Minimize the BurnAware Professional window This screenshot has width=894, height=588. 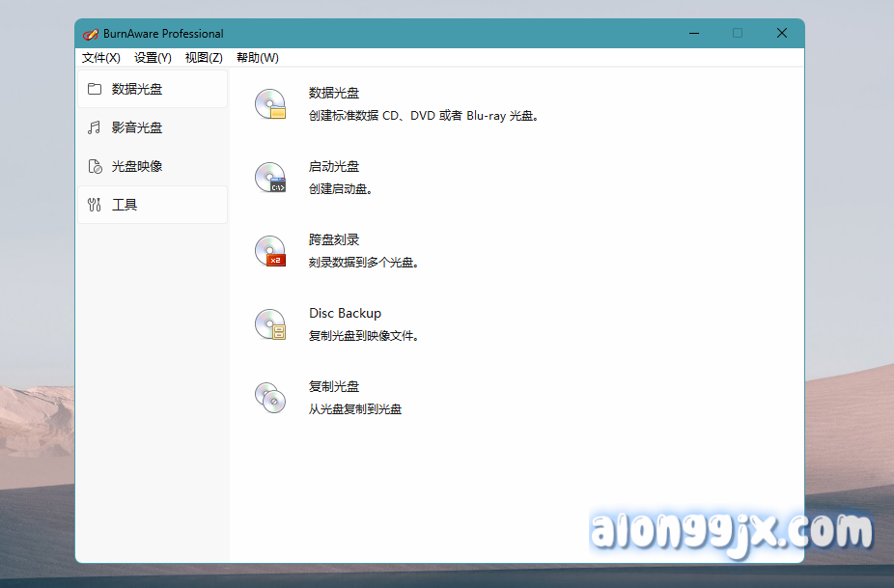click(x=694, y=34)
